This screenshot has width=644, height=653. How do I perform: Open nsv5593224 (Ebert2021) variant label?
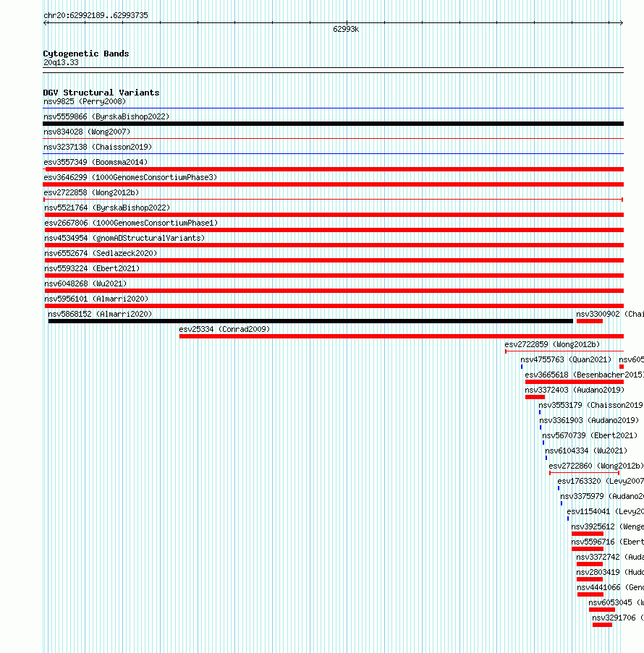coord(92,268)
